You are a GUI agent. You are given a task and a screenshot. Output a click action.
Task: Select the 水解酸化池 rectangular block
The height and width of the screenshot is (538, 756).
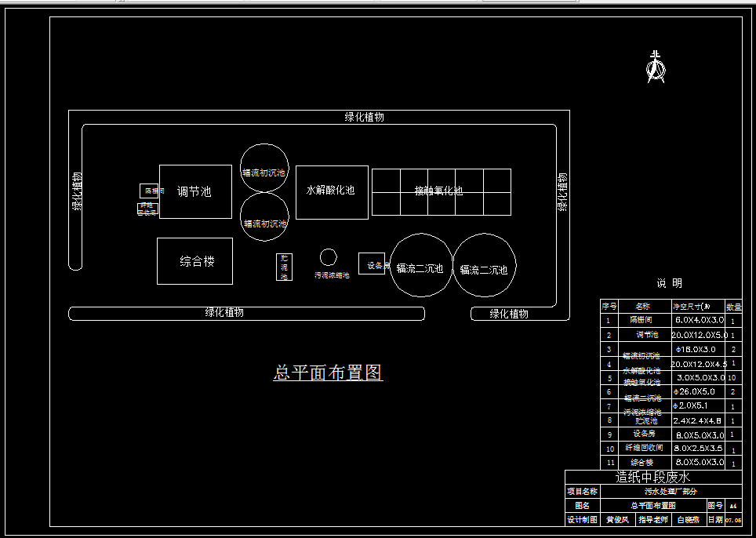pyautogui.click(x=332, y=191)
